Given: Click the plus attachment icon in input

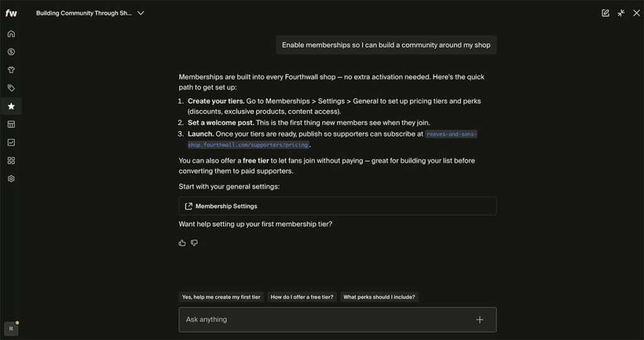Looking at the screenshot, I should [480, 319].
